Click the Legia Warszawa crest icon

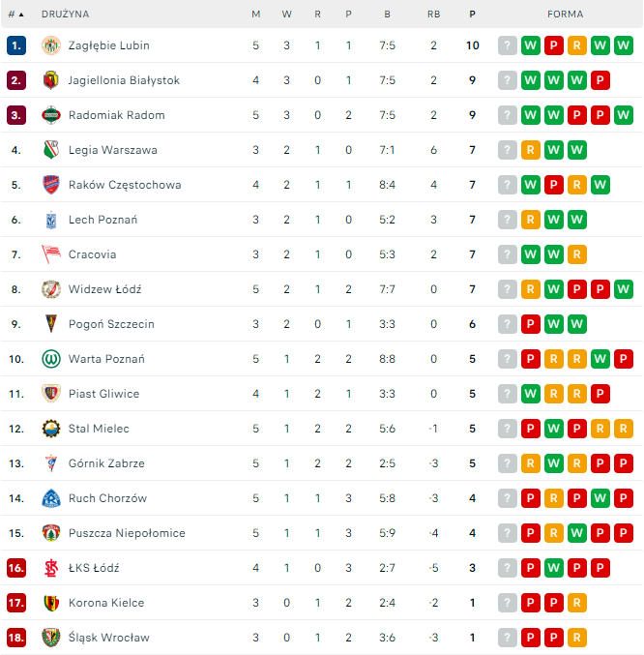(51, 150)
